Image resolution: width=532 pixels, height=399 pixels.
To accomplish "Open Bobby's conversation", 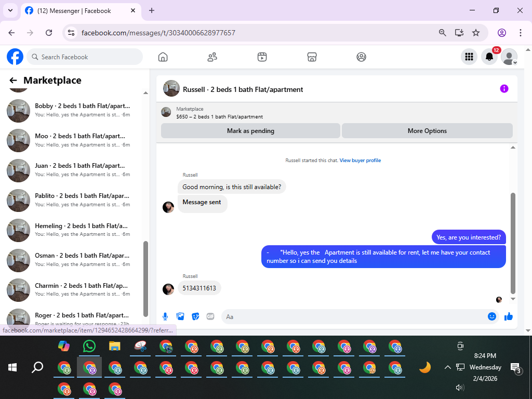I will (x=73, y=110).
